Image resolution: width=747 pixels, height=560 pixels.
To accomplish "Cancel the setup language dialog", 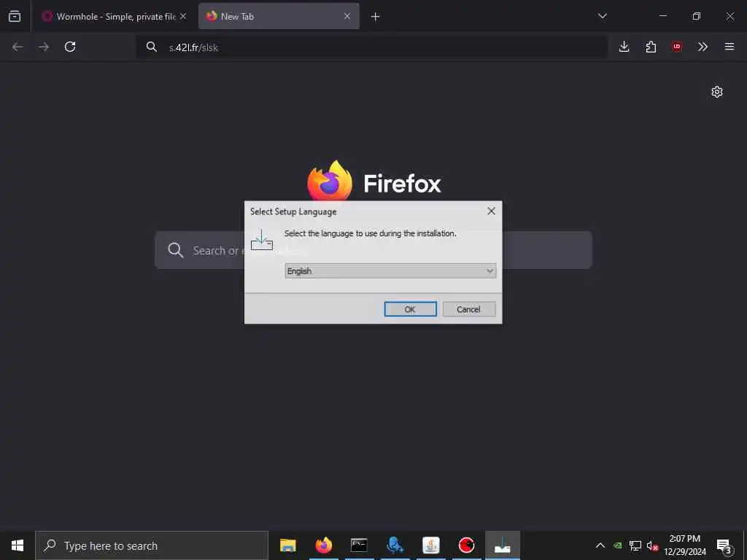I will pyautogui.click(x=469, y=309).
